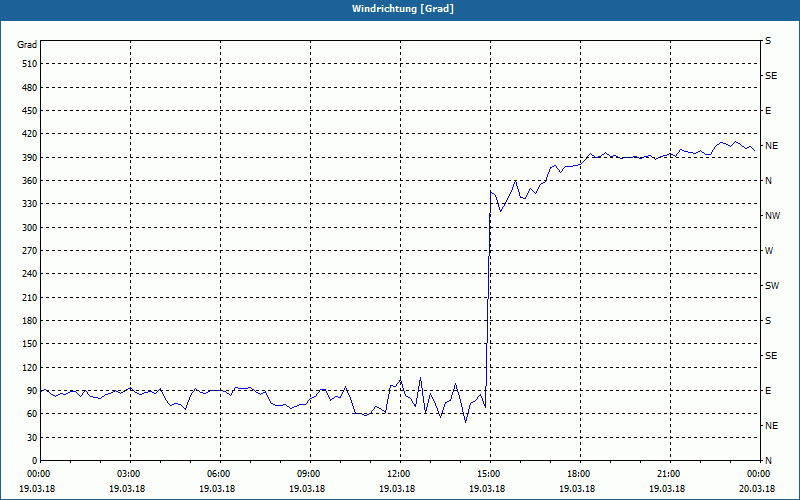Click the NW compass label
The image size is (800, 500).
pyautogui.click(x=772, y=216)
